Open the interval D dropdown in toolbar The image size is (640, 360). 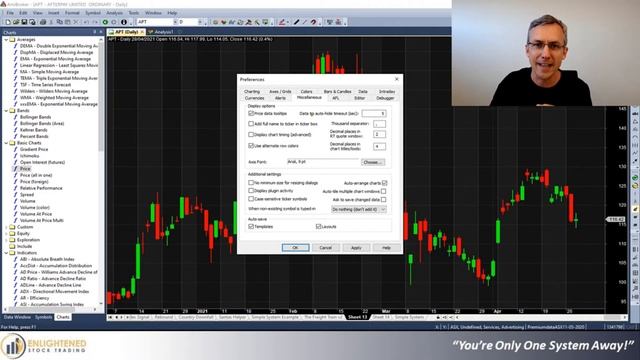coord(200,22)
